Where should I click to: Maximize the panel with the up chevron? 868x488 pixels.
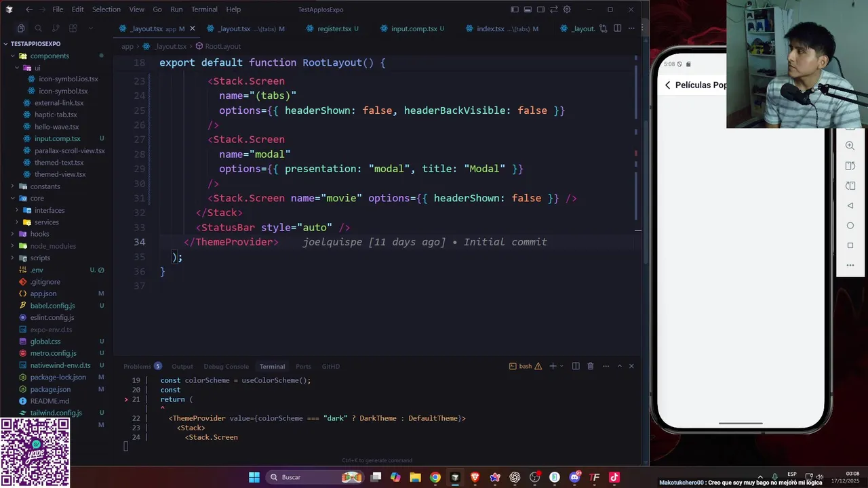[619, 366]
